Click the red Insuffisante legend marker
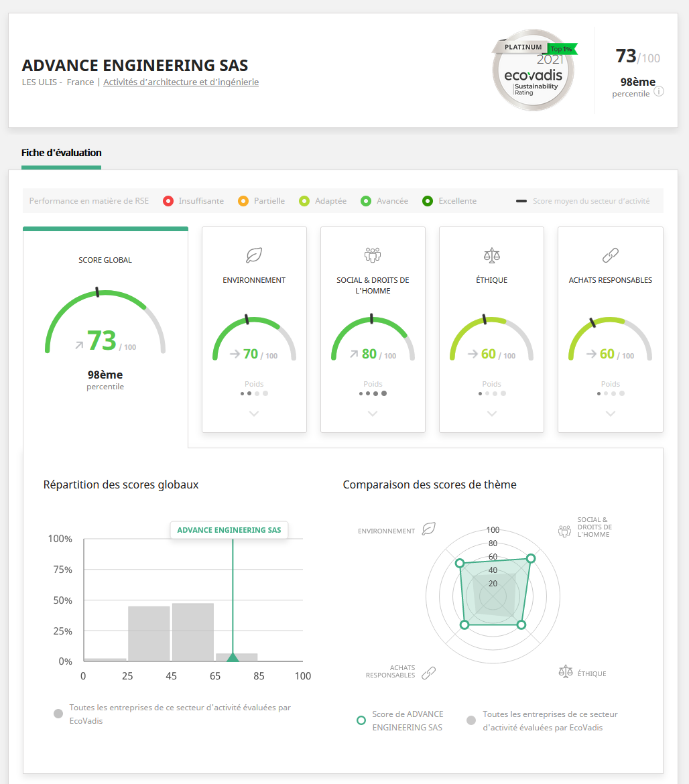The height and width of the screenshot is (784, 689). point(168,201)
